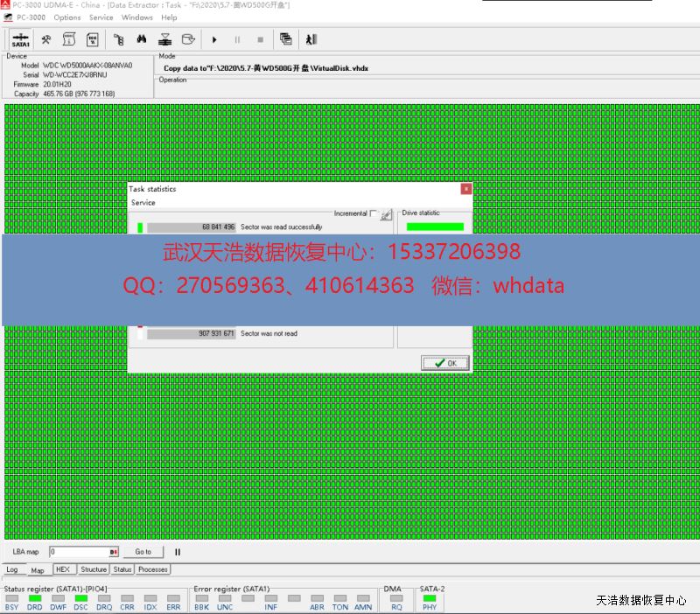Click the Stop button in the toolbar

click(x=260, y=39)
